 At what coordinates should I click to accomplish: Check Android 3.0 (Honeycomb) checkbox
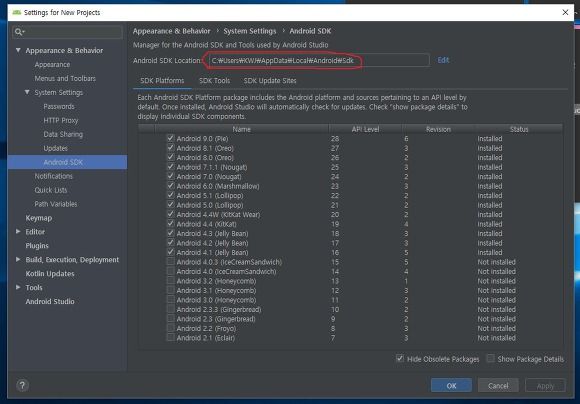171,299
